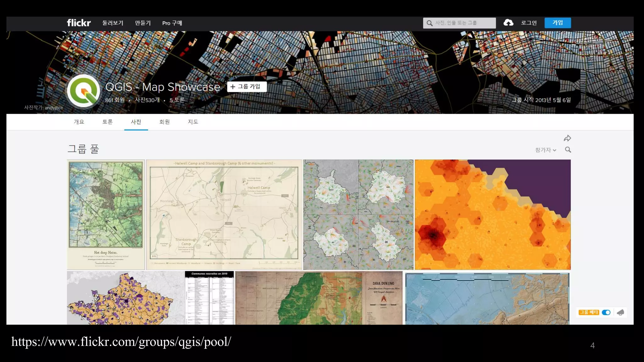Click the blue 가입 sign-up button
Screen dimensions: 644x362
(558, 23)
